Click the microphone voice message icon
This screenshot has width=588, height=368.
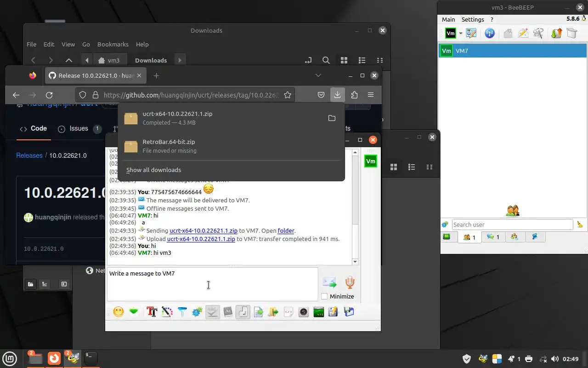click(x=350, y=282)
